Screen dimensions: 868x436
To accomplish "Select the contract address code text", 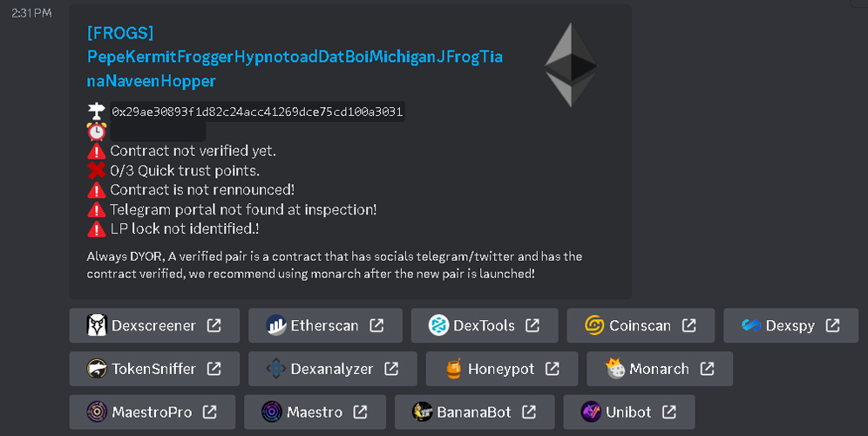I will pos(257,112).
